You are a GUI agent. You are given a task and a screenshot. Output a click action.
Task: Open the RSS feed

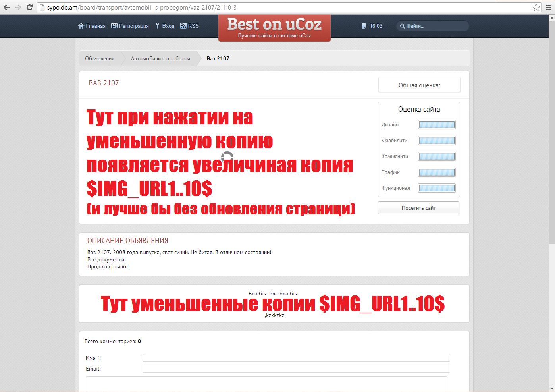tap(189, 26)
